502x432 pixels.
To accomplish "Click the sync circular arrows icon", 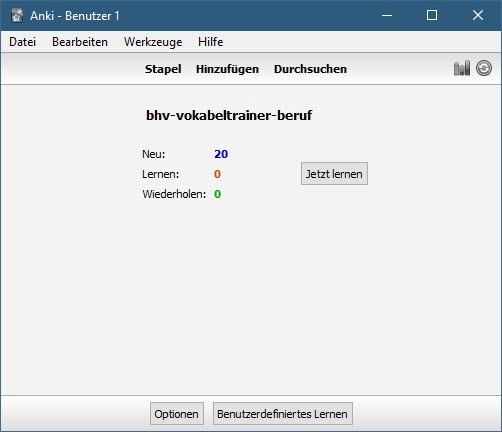I will coord(484,68).
